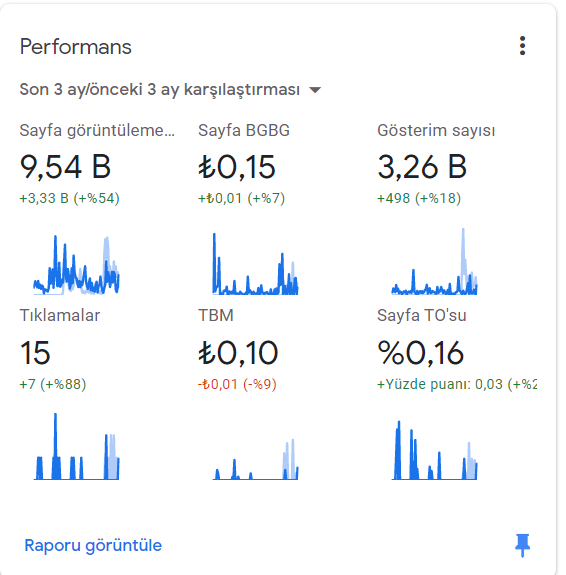Open the 'Raporu görüntüle' link
This screenshot has height=575, width=566.
93,545
